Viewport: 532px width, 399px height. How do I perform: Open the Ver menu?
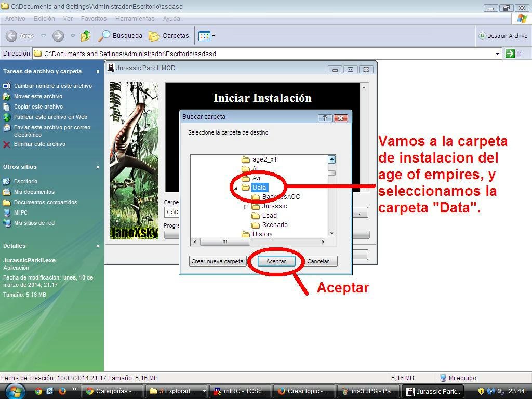(x=68, y=19)
